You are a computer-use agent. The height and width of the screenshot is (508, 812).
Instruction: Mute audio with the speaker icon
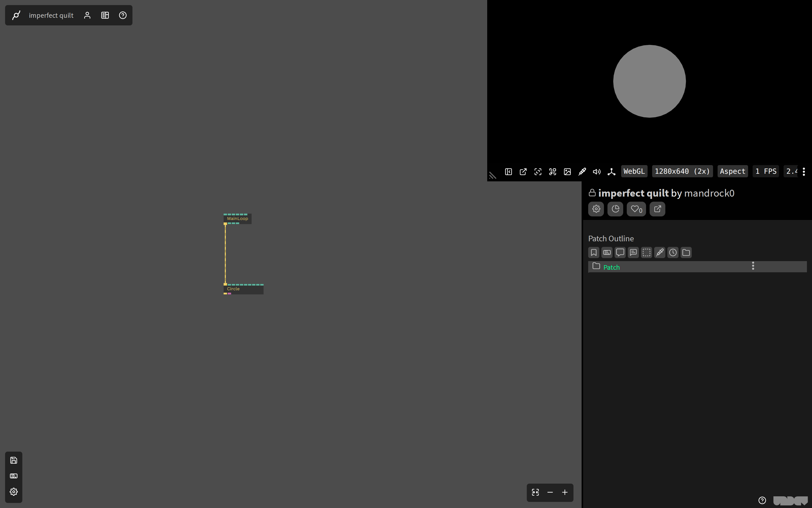597,172
